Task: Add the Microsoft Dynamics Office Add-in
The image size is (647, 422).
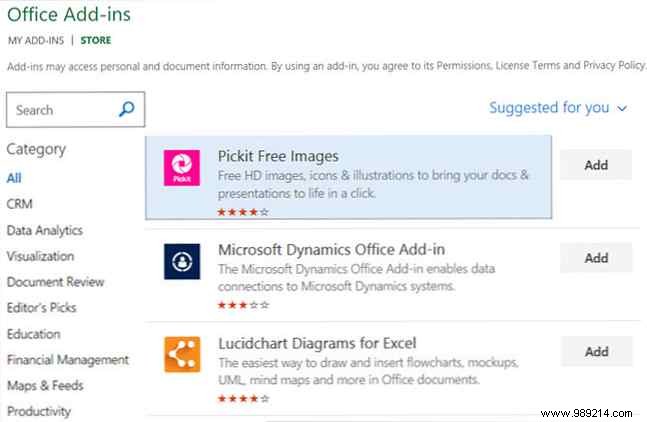Action: [596, 258]
